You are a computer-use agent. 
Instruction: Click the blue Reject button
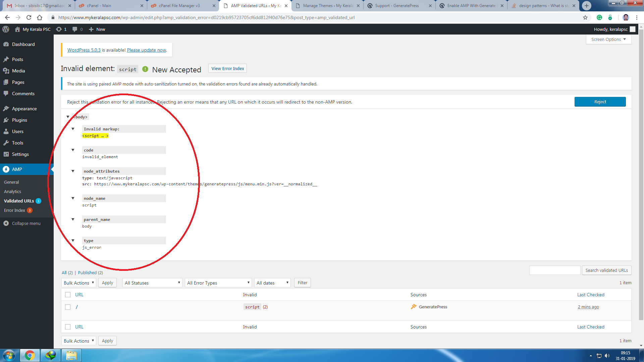tap(600, 102)
